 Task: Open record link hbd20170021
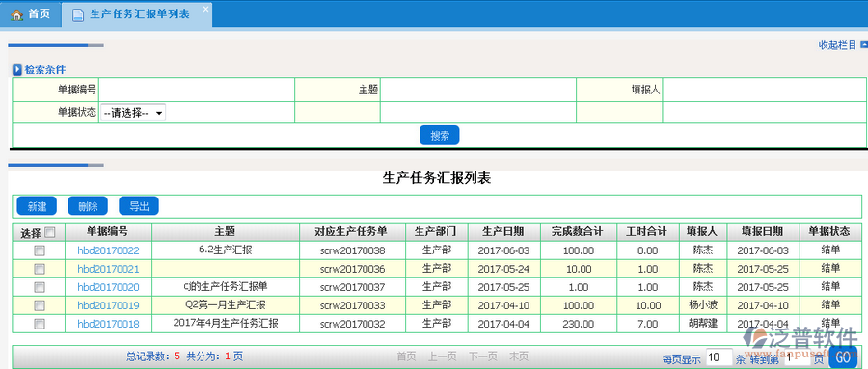108,269
